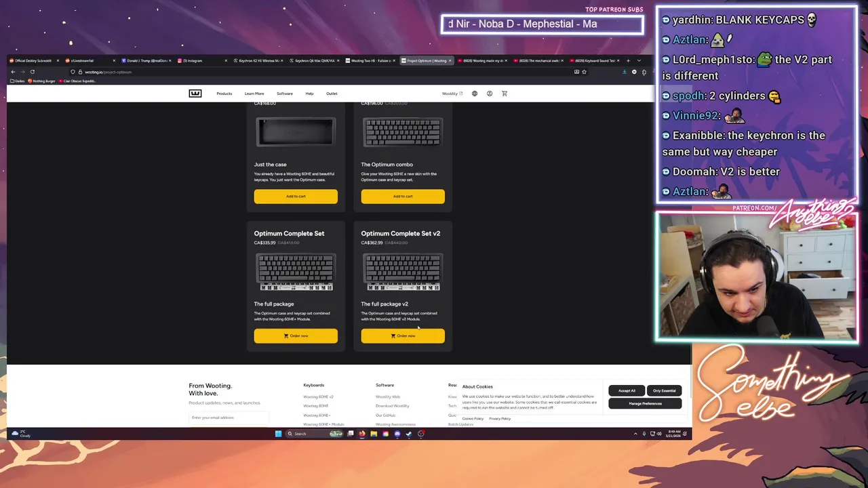The width and height of the screenshot is (868, 488).
Task: Switch to the r/LivestreamFail tab
Action: click(x=90, y=60)
